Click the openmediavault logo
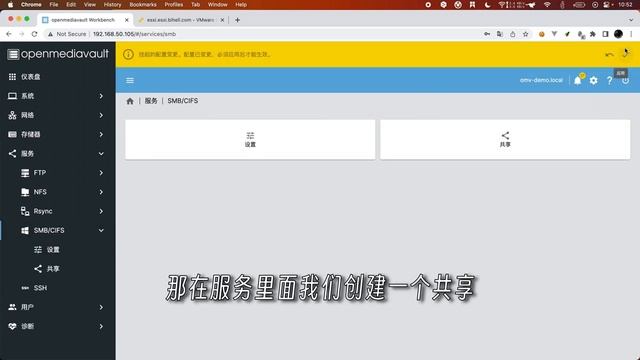640x360 pixels. pyautogui.click(x=58, y=54)
